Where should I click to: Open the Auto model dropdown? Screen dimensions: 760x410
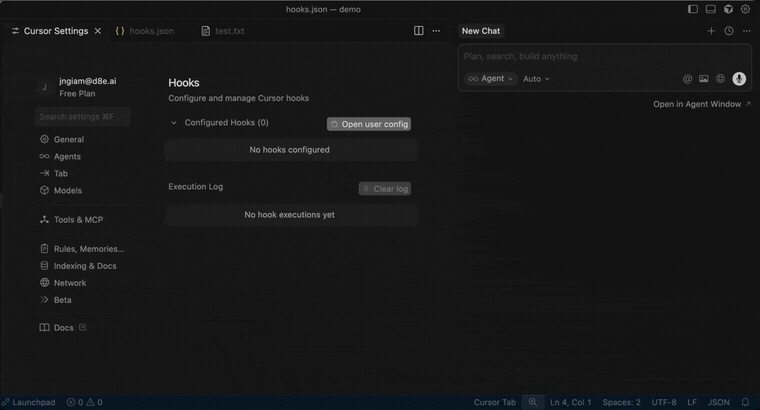click(x=536, y=79)
